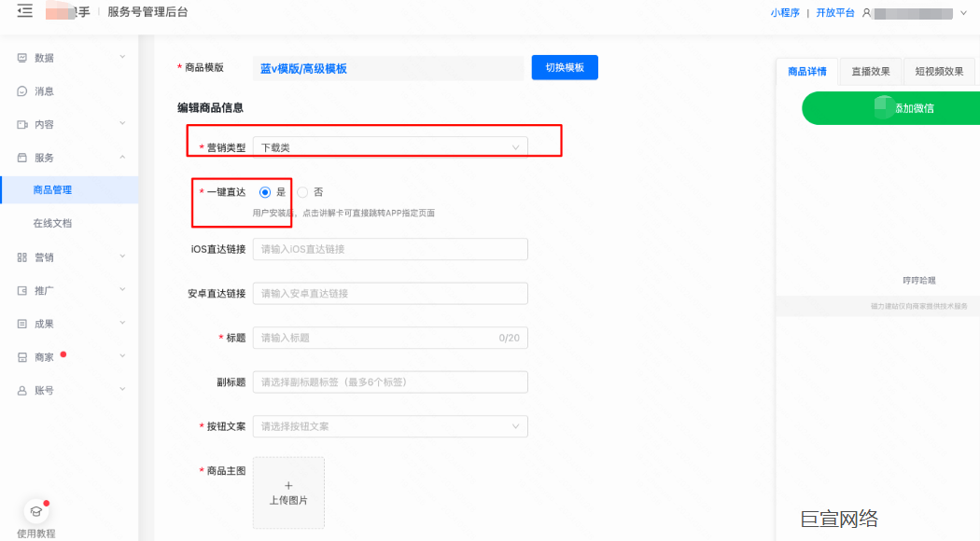Collapse the sidebar with the hamburger icon
This screenshot has width=980, height=541.
point(24,10)
